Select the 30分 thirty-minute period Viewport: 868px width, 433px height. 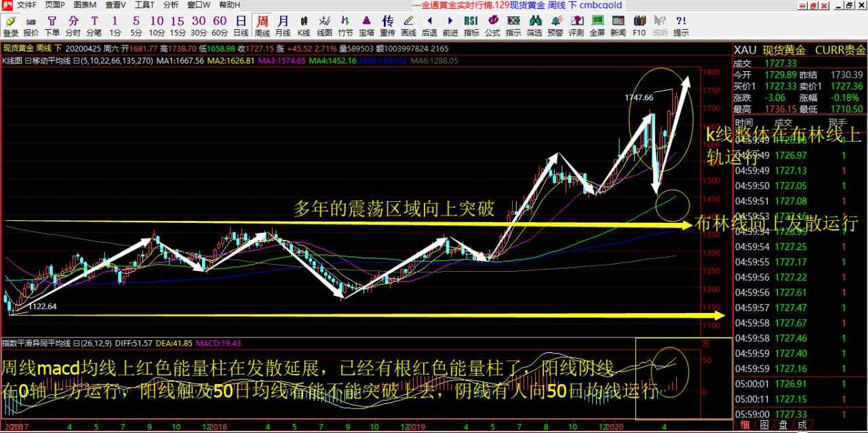199,26
